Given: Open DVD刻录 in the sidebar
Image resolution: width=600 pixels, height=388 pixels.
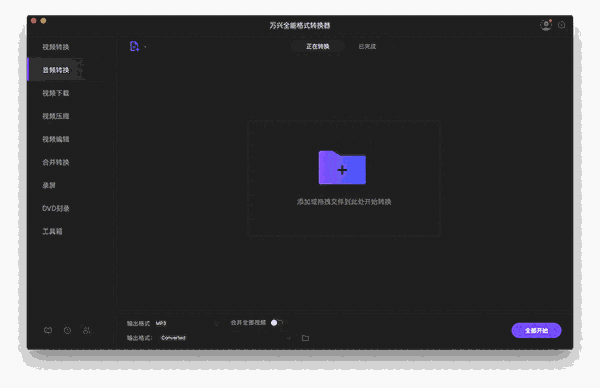Looking at the screenshot, I should point(56,208).
